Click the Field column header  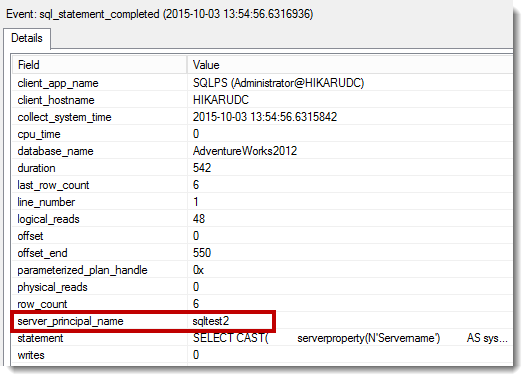[x=100, y=65]
